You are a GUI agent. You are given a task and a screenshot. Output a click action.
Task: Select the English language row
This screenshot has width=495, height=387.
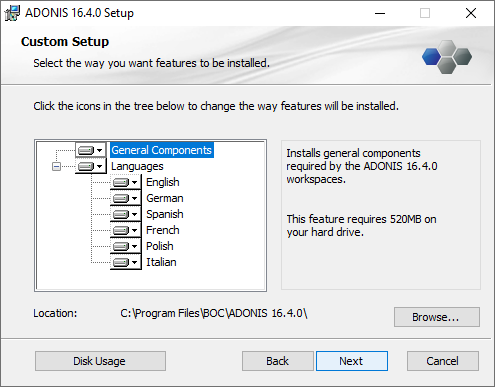(x=163, y=182)
